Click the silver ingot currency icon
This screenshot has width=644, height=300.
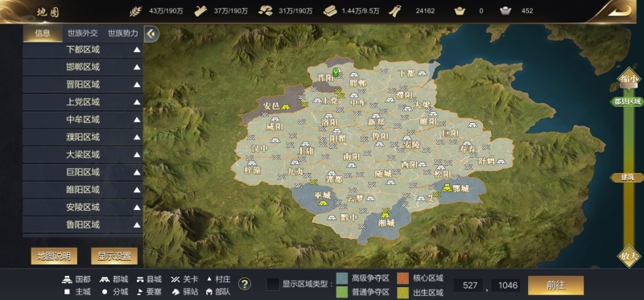click(x=506, y=10)
